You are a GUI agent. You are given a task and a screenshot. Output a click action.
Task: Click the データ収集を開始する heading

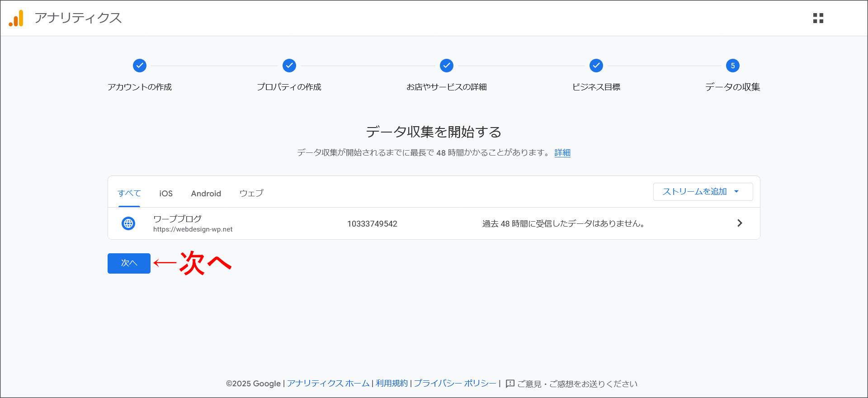(x=434, y=132)
